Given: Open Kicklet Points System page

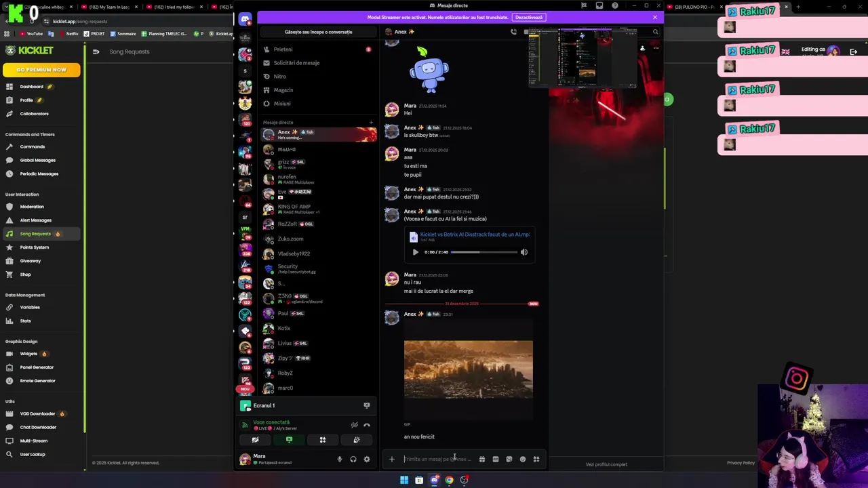Looking at the screenshot, I should (x=41, y=247).
